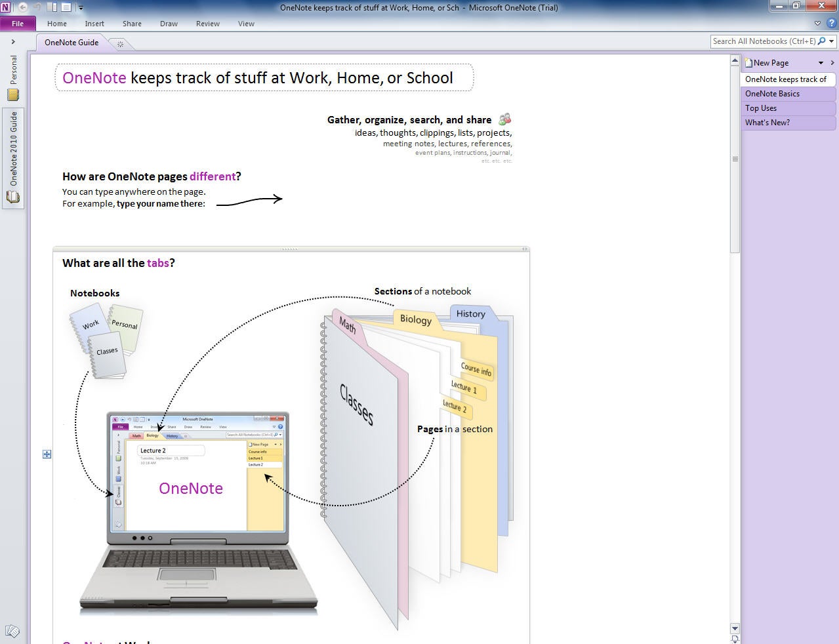Screen dimensions: 839x644
Task: Open Unfiled Notes icon at bottom left
Action: pos(12,631)
